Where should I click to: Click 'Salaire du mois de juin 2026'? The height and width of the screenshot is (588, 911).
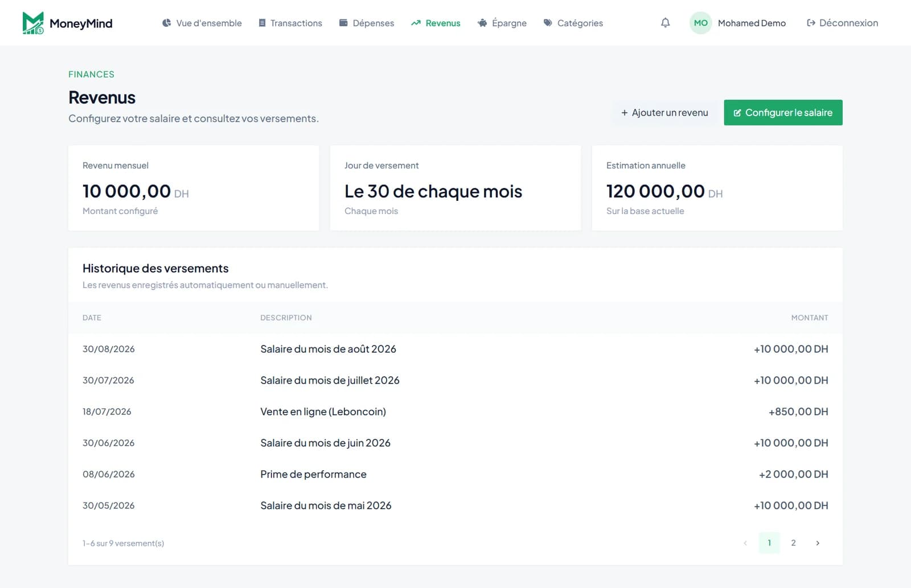(325, 443)
